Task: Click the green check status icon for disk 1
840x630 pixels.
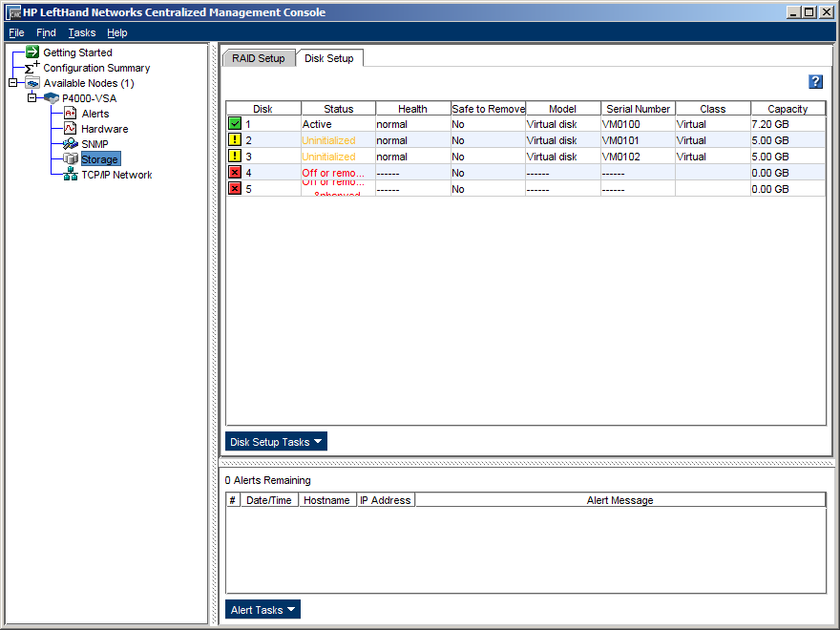Action: click(x=235, y=124)
